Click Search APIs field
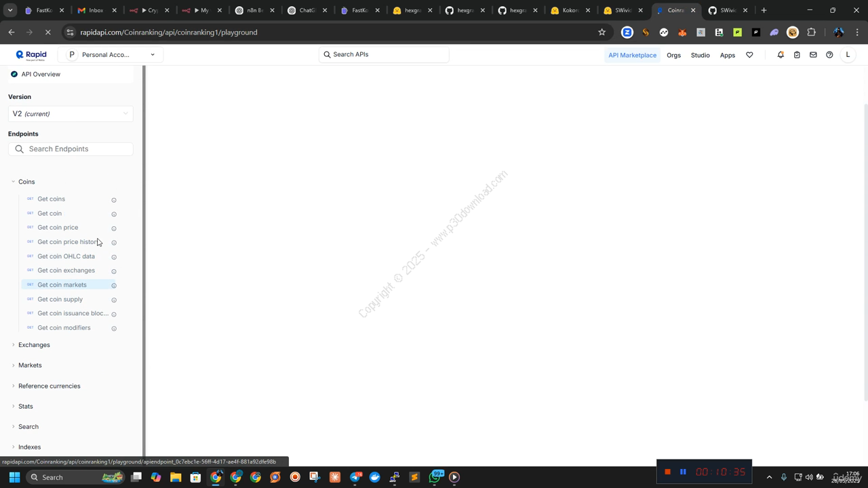This screenshot has height=488, width=868. (x=383, y=54)
